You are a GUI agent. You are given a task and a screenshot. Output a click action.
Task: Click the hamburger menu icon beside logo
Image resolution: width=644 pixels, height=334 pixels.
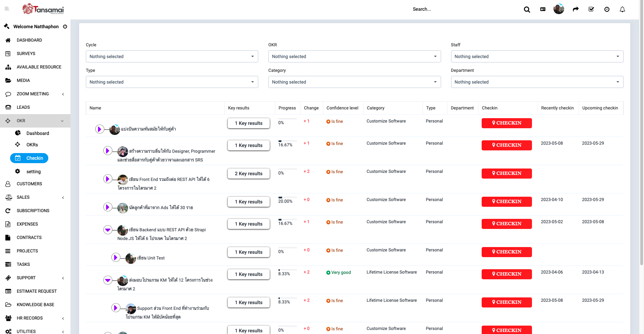point(7,9)
